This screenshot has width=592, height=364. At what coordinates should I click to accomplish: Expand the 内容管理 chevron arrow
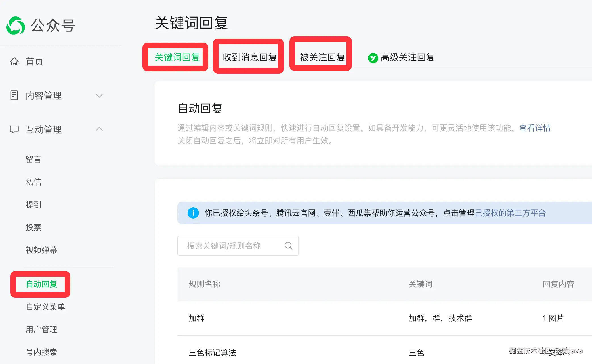(99, 96)
